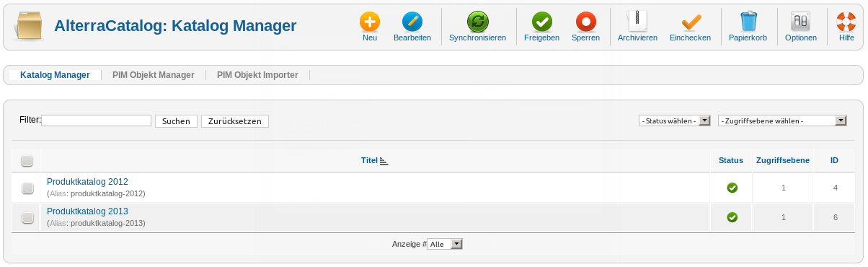Screen dimensions: 868x267
Task: Open the Papierkorb trash icon
Action: click(x=748, y=22)
